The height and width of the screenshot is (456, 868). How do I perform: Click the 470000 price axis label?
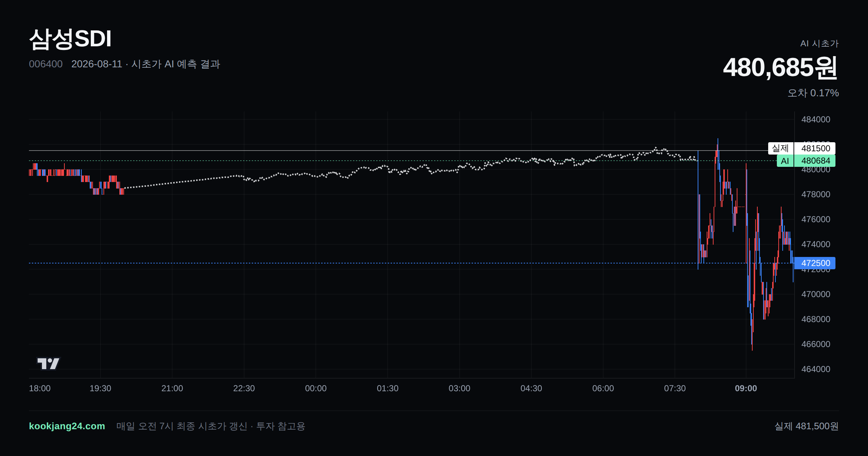[816, 294]
